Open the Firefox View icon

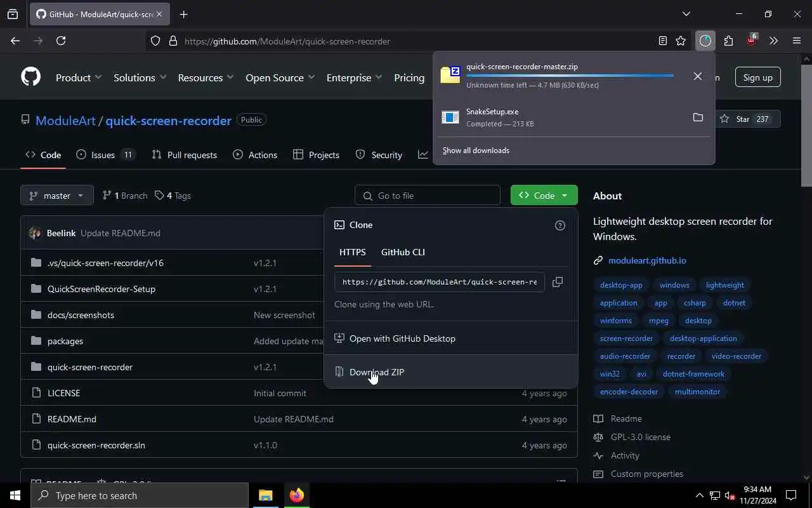tap(13, 14)
